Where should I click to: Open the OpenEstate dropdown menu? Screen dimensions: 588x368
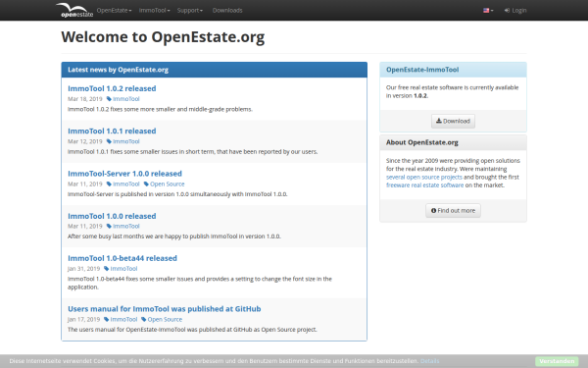tap(114, 11)
